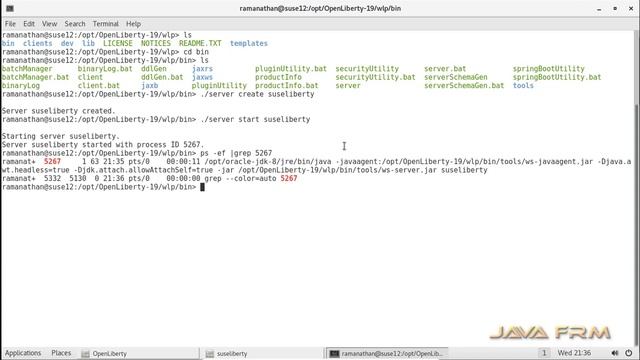Click the 'templates' directory name
The width and height of the screenshot is (640, 360).
(x=249, y=43)
